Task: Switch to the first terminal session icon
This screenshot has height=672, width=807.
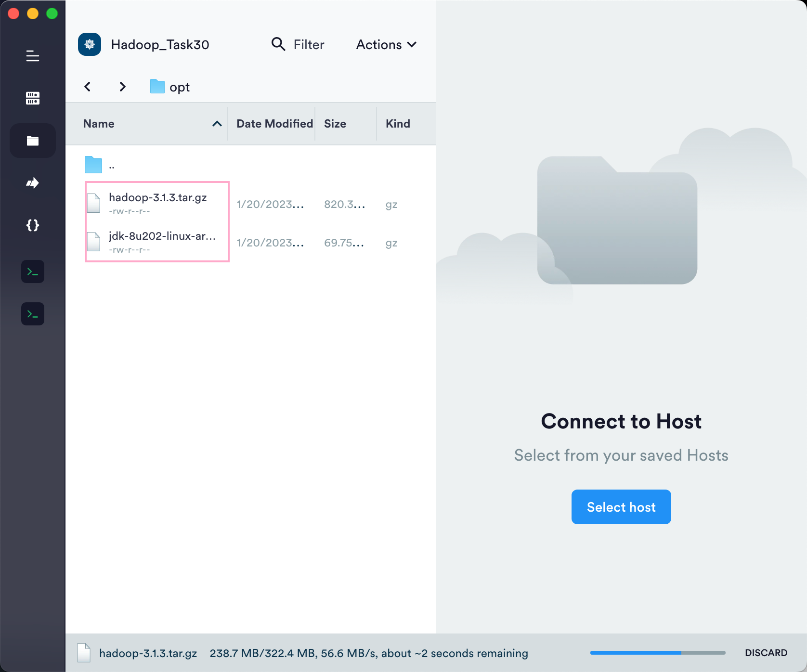Action: click(33, 271)
